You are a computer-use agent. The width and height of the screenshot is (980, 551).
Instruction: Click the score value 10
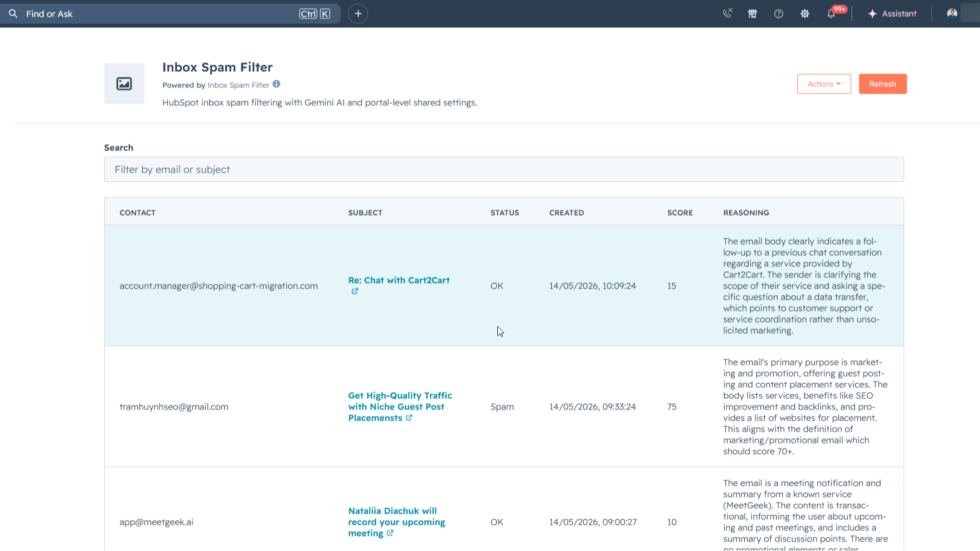(672, 522)
